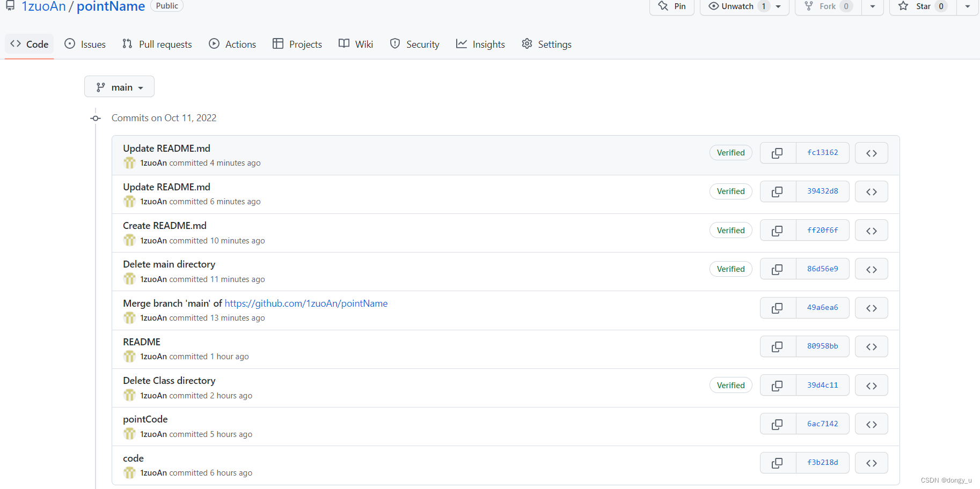Image resolution: width=980 pixels, height=489 pixels.
Task: Browse repository at commit f3b218d
Action: (x=871, y=463)
